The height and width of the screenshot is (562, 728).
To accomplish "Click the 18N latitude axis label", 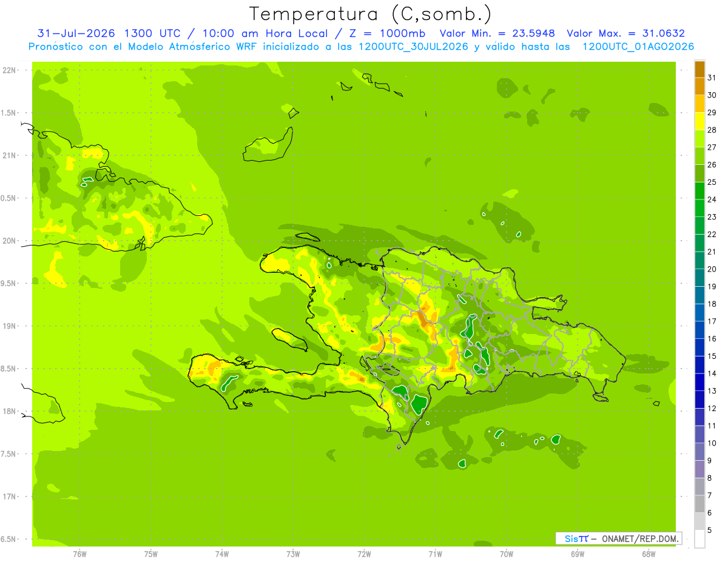I will [x=8, y=411].
